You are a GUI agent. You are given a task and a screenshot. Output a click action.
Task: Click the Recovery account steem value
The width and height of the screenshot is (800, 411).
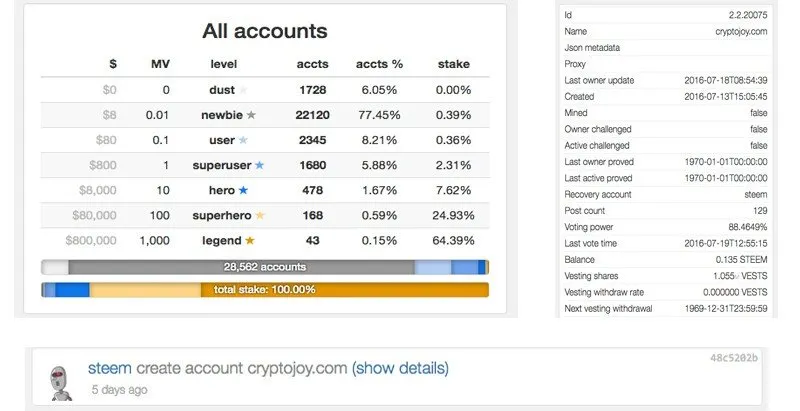pos(755,195)
